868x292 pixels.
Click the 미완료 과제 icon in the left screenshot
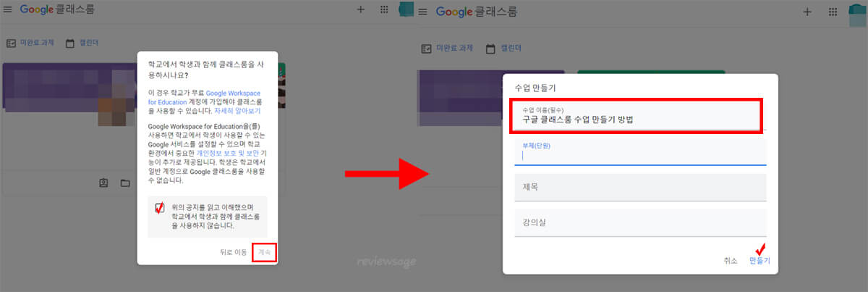point(11,43)
